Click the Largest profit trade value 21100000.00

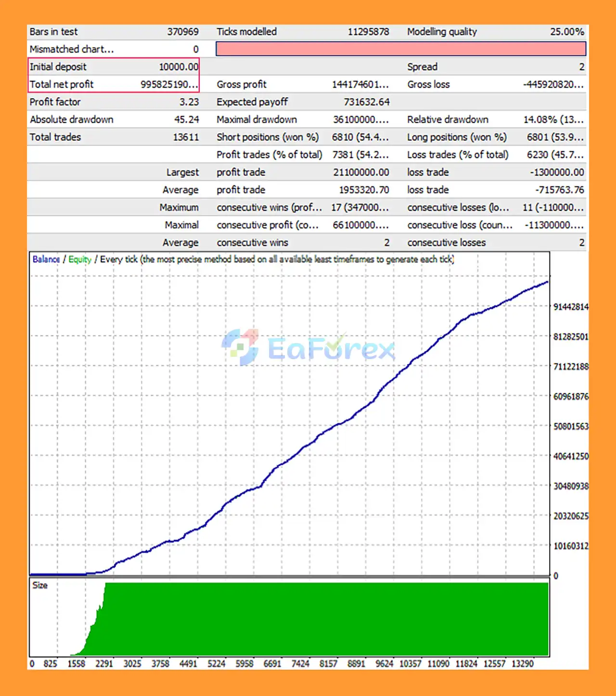click(x=360, y=172)
